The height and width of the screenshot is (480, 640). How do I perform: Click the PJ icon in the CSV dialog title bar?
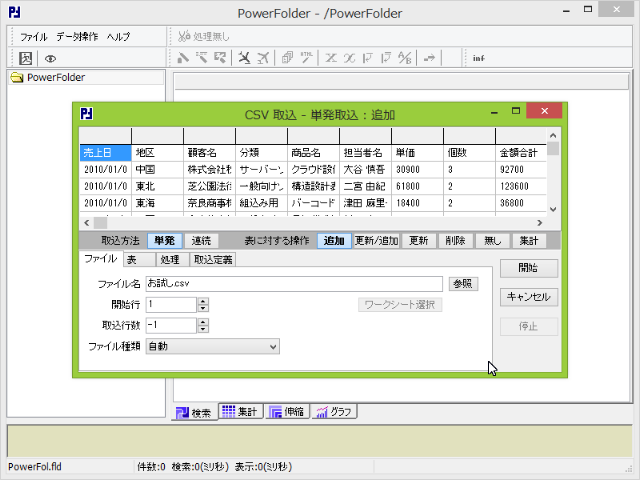click(x=87, y=113)
